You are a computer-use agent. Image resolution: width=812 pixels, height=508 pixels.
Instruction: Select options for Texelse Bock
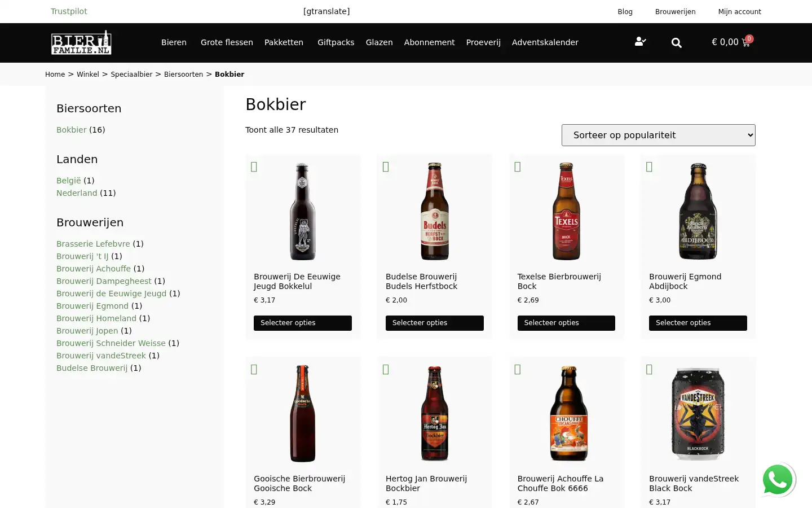point(566,323)
